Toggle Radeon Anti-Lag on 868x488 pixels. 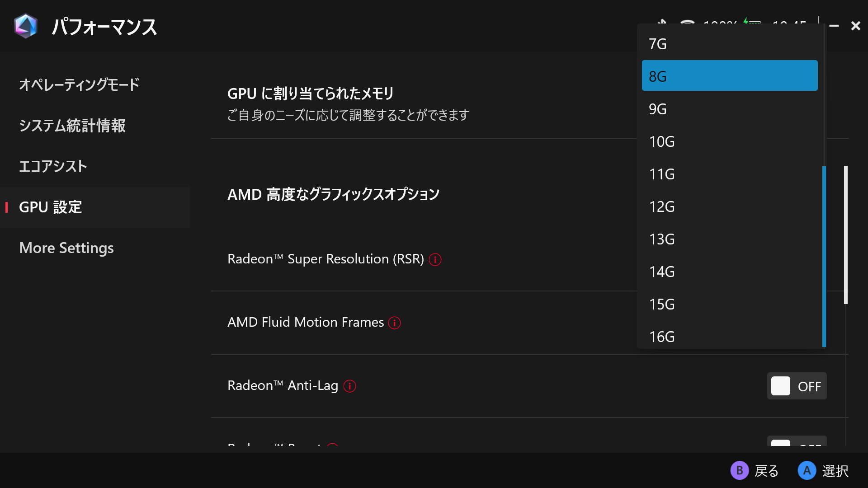click(796, 386)
